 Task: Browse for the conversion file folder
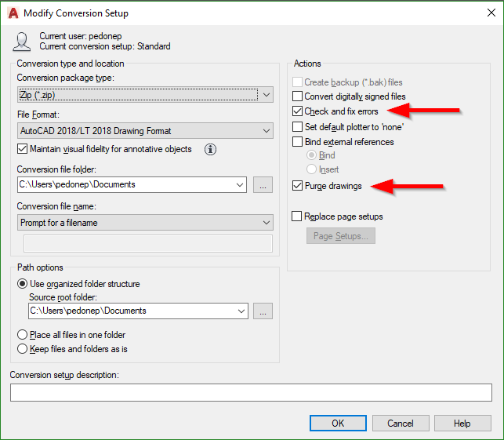[x=263, y=185]
